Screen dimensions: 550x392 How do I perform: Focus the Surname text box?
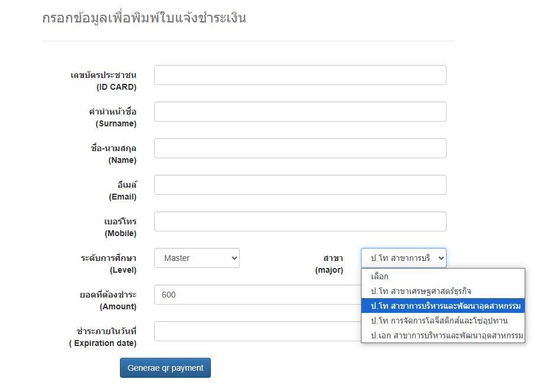click(300, 112)
